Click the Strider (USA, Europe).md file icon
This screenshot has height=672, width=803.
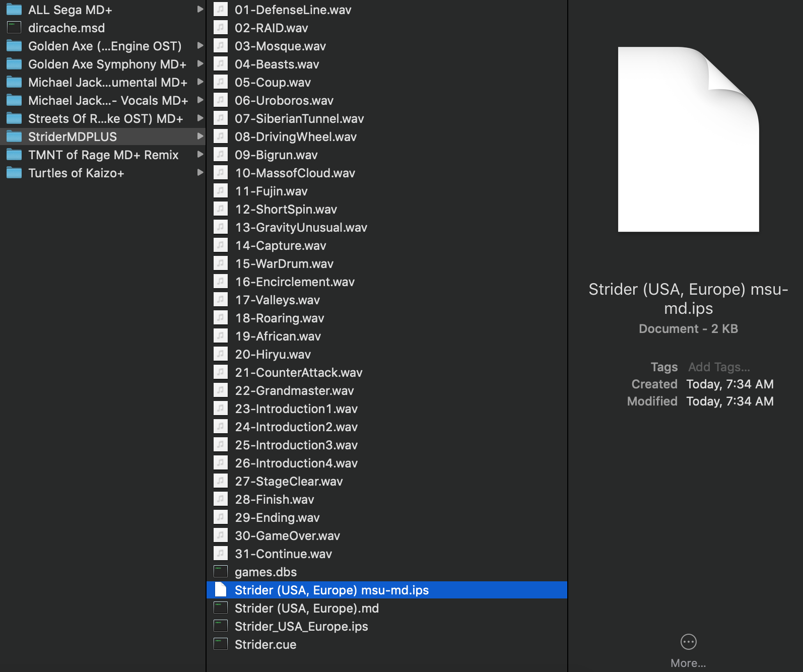(221, 608)
